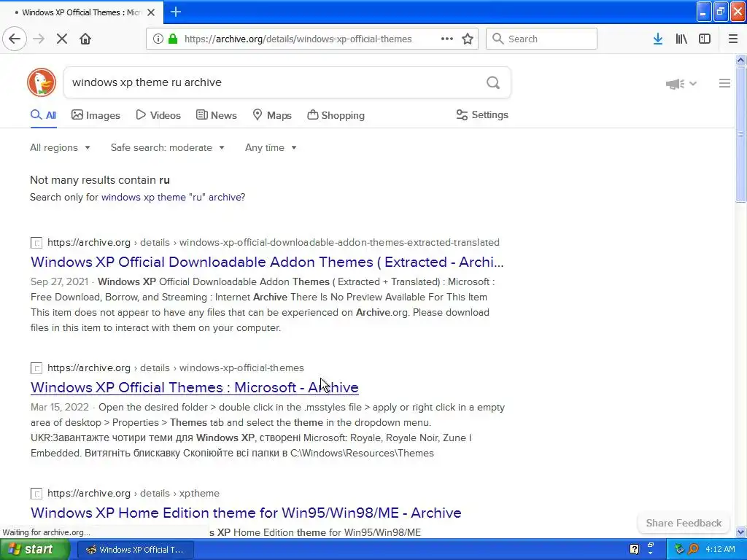Open the Any time filter dropdown
The height and width of the screenshot is (560, 747).
coord(271,147)
